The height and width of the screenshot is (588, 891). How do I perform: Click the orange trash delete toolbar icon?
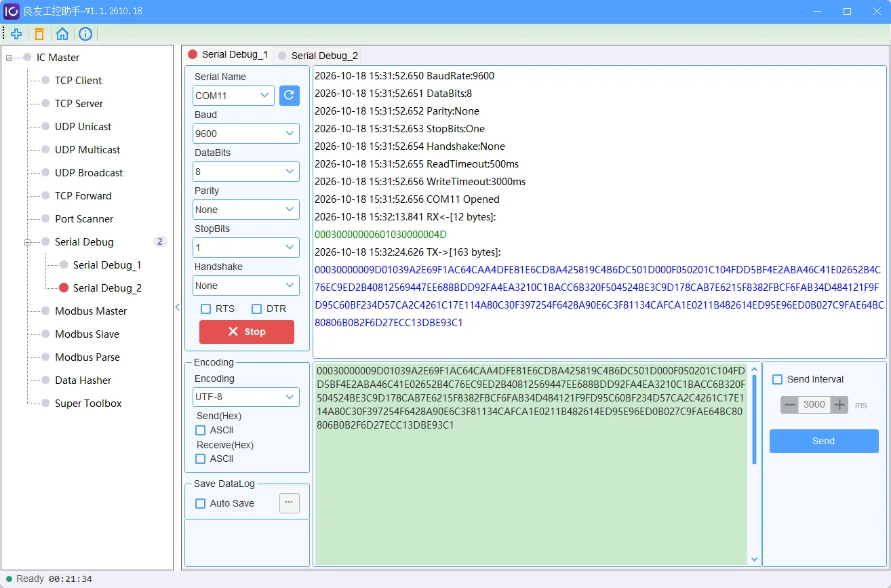pos(39,34)
